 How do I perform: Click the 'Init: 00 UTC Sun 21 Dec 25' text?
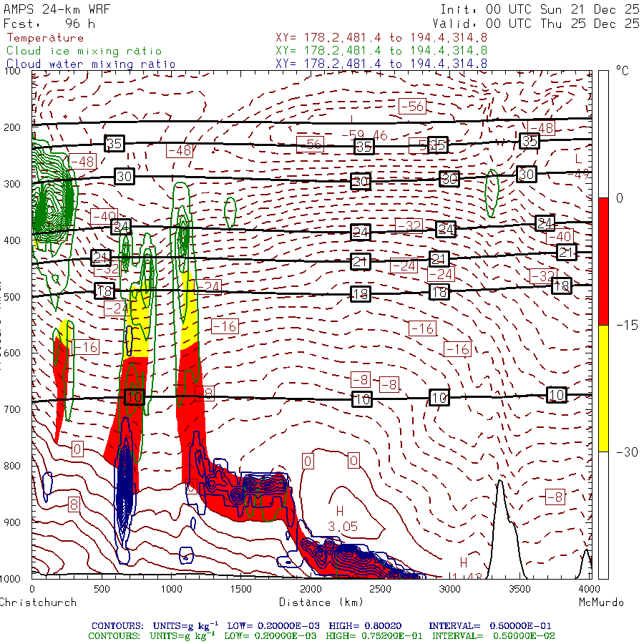540,9
